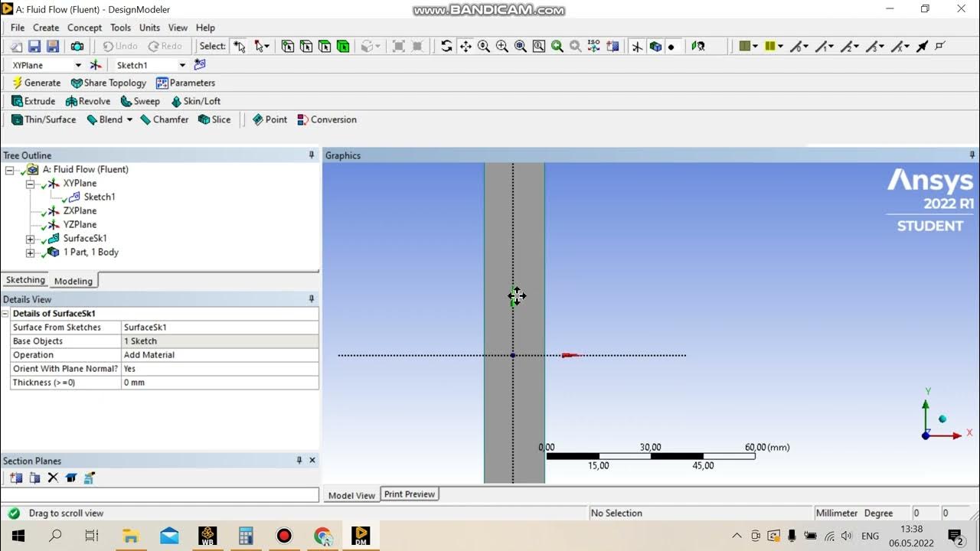This screenshot has height=551, width=980.
Task: Click the Model View tab
Action: click(352, 495)
